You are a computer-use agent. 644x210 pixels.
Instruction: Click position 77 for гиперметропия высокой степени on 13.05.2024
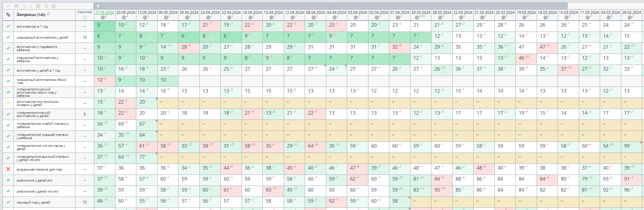coord(142,157)
